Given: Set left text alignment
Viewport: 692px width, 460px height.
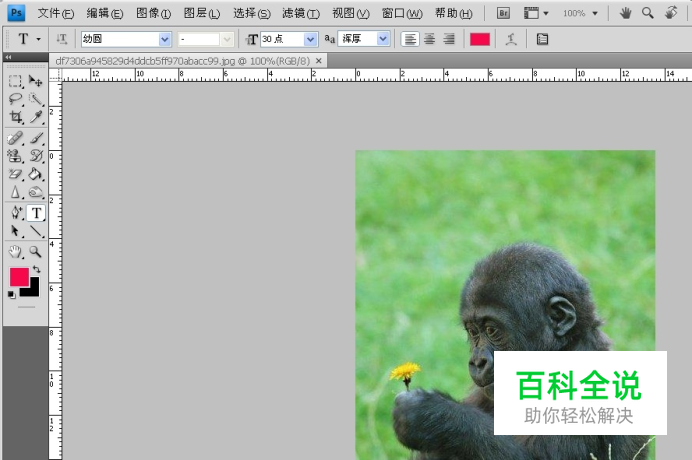Looking at the screenshot, I should 410,39.
